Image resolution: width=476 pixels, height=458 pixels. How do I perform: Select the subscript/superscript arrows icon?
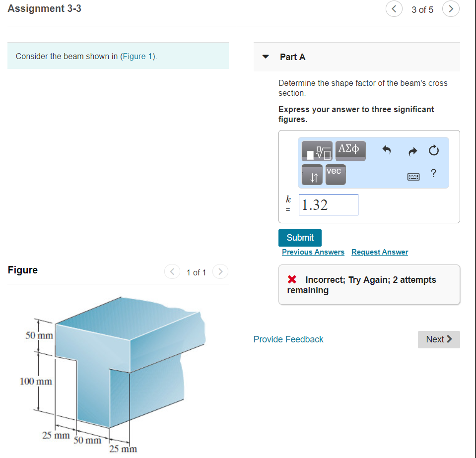pyautogui.click(x=312, y=175)
